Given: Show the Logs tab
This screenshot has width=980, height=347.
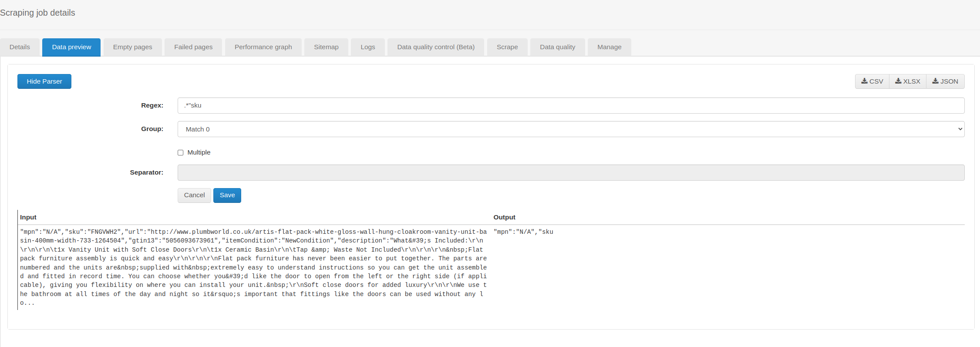Looking at the screenshot, I should (x=367, y=47).
